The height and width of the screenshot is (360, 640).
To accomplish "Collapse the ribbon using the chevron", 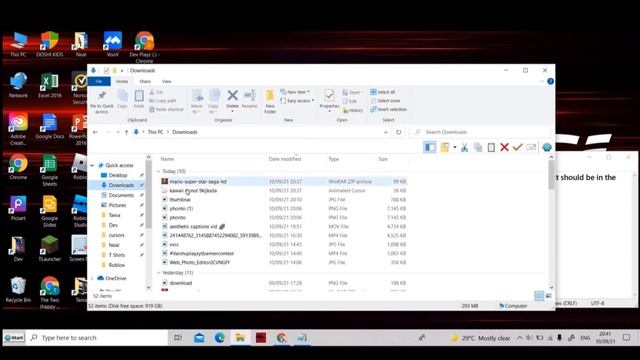I will click(x=542, y=82).
